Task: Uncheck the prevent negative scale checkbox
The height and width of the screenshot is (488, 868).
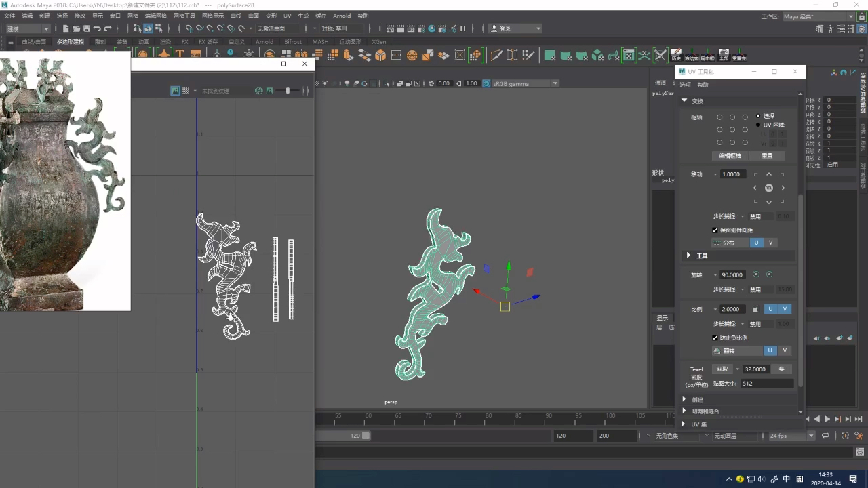Action: point(715,338)
